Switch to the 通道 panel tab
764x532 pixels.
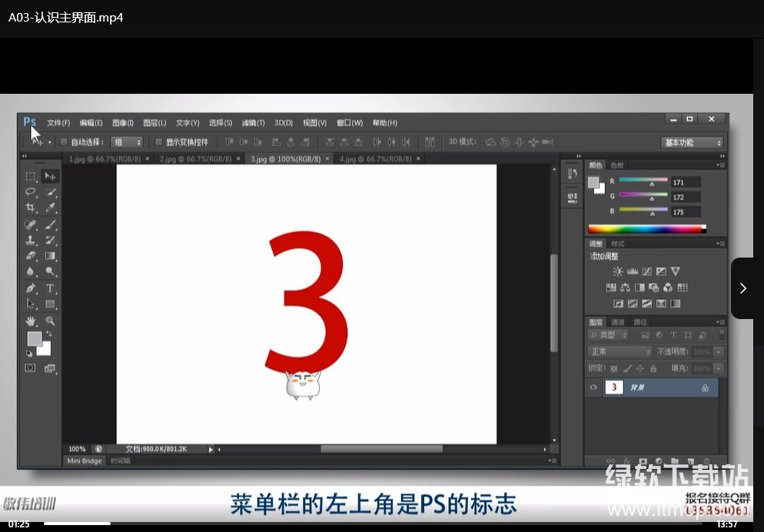619,322
